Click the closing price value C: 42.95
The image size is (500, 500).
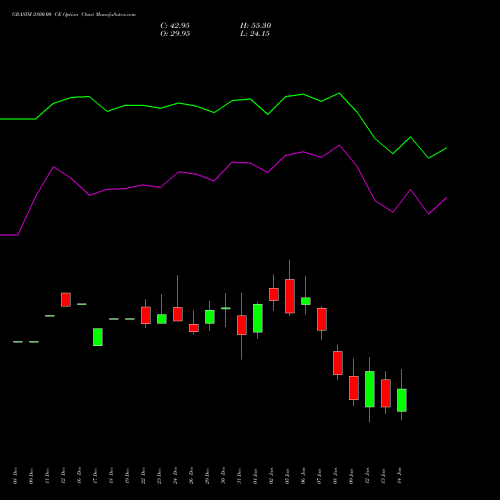pyautogui.click(x=175, y=26)
